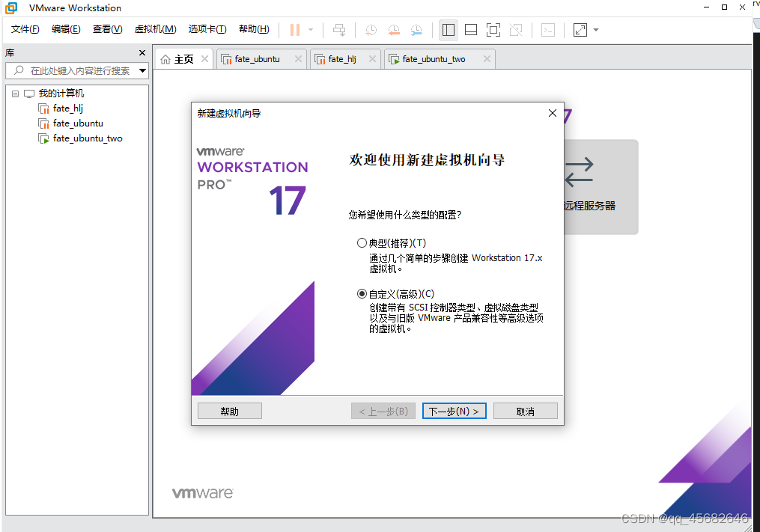Open the 编辑(E) menu
Image resolution: width=760 pixels, height=532 pixels.
(66, 30)
